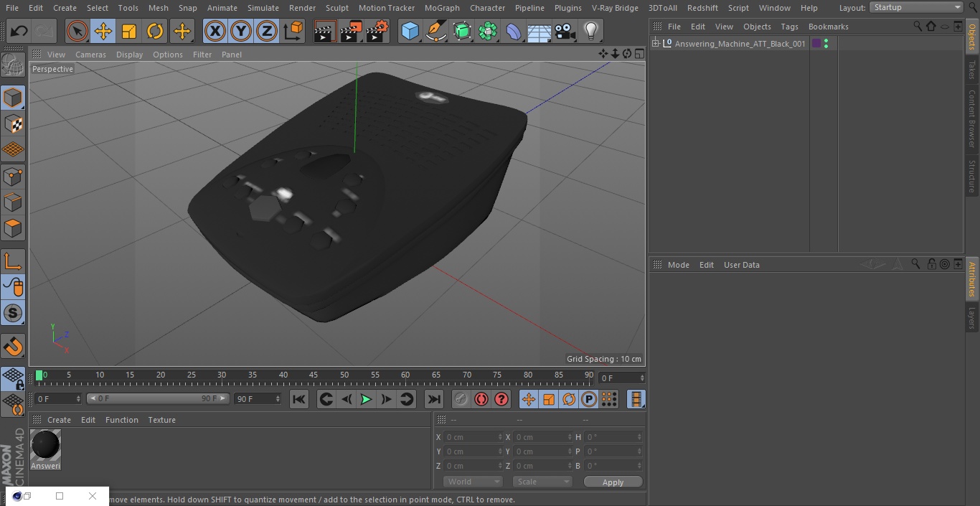
Task: Toggle Z axis lock
Action: point(266,31)
